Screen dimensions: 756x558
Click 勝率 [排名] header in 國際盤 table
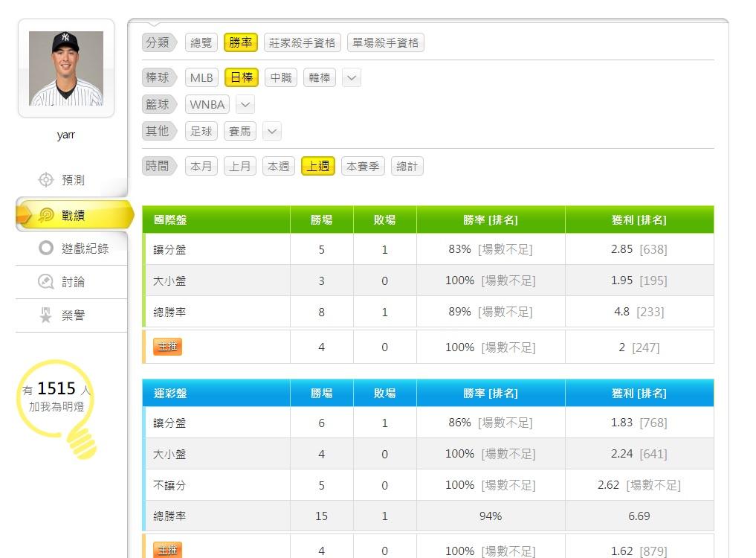(x=491, y=219)
